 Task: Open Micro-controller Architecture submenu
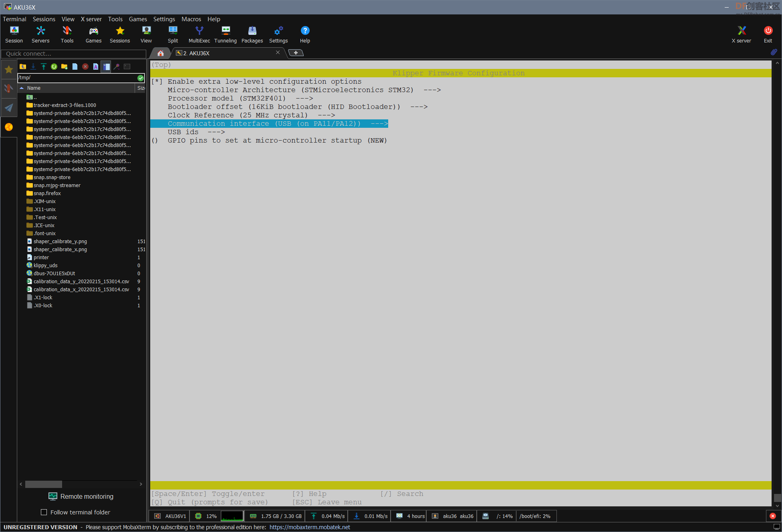304,90
